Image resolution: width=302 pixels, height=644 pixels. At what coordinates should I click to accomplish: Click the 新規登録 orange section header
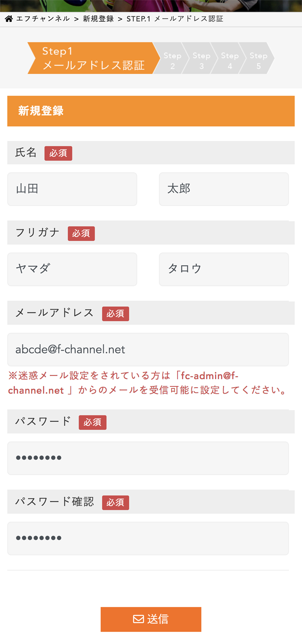click(151, 111)
